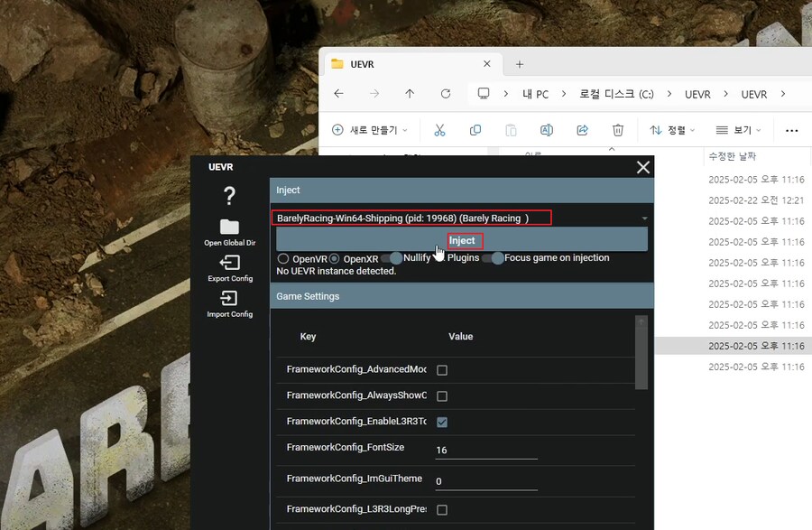Refresh the Explorer folder view
812x530 pixels.
446,94
